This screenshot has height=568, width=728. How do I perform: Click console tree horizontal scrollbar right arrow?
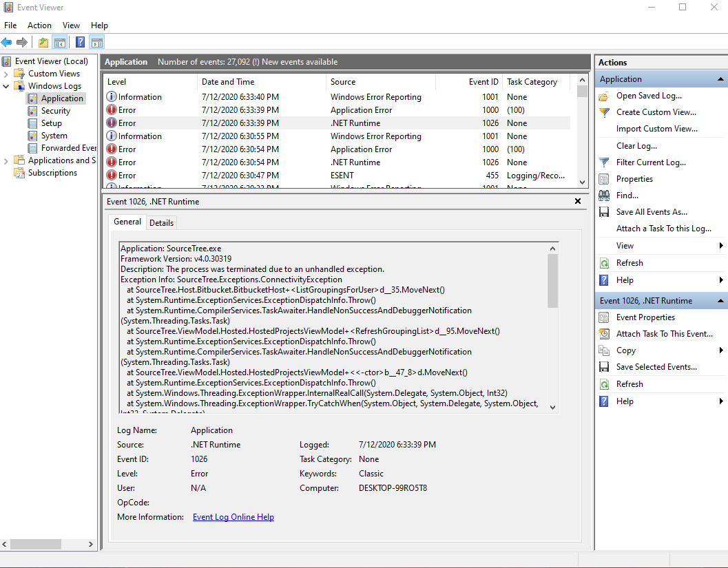pos(90,544)
